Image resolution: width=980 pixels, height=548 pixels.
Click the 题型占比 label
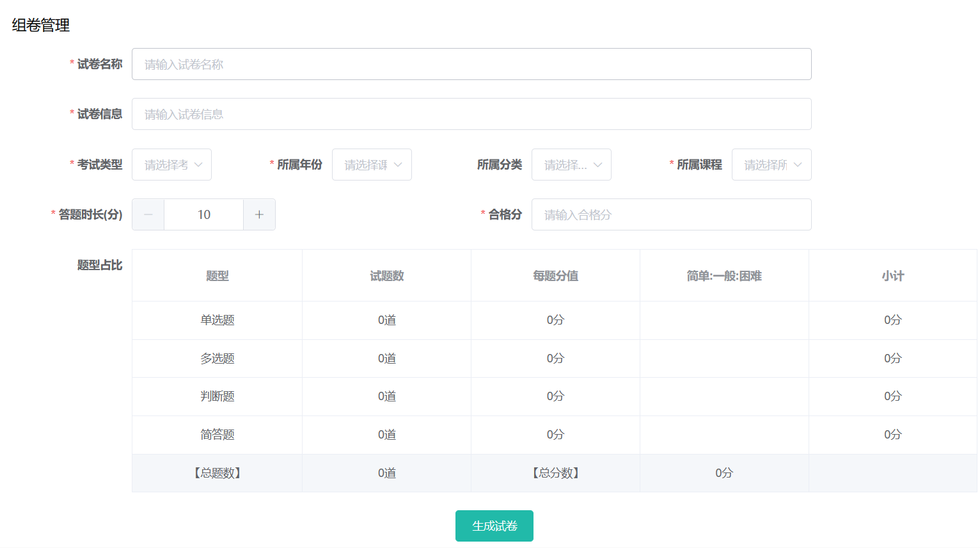tap(100, 265)
